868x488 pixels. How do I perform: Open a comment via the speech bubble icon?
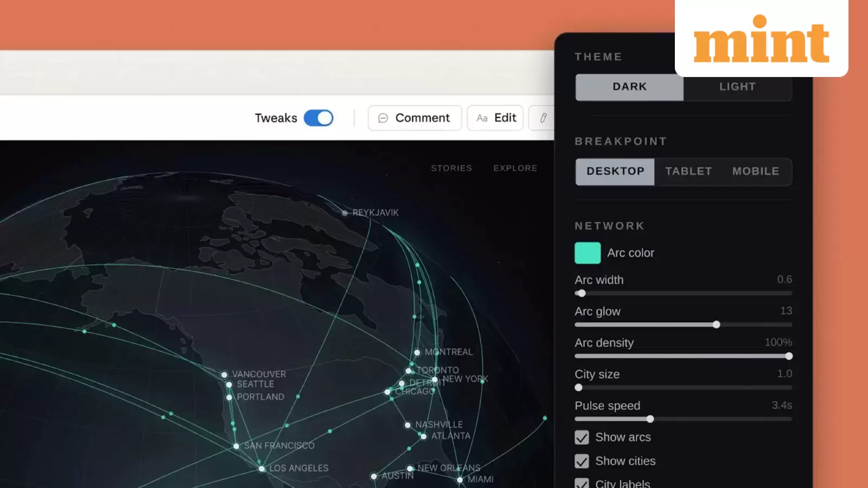point(384,118)
